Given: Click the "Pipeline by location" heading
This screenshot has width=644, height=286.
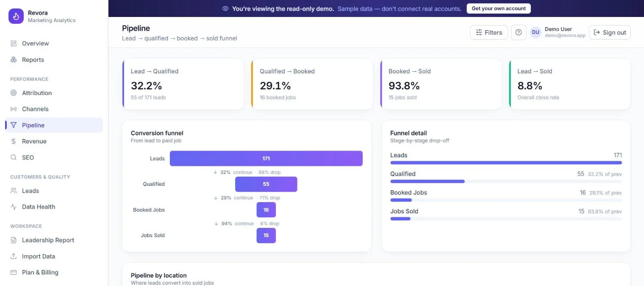Looking at the screenshot, I should point(158,275).
